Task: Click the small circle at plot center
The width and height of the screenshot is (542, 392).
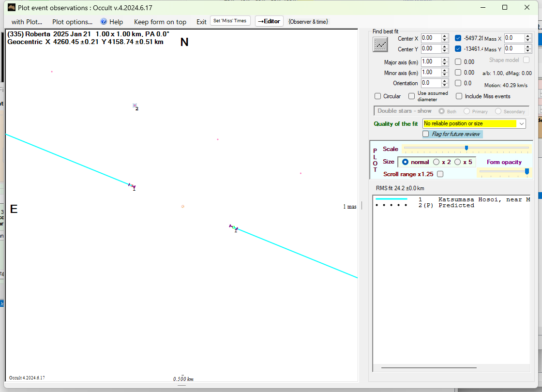Action: pos(182,206)
